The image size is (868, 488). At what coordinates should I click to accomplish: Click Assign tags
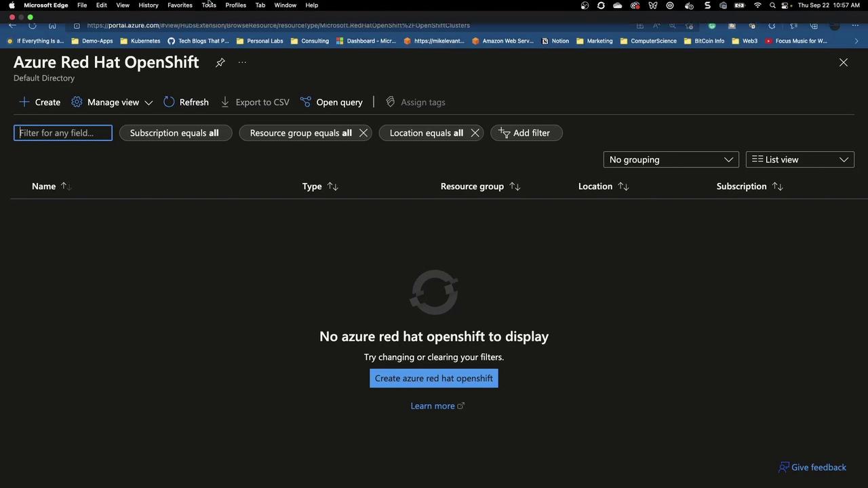pyautogui.click(x=415, y=102)
